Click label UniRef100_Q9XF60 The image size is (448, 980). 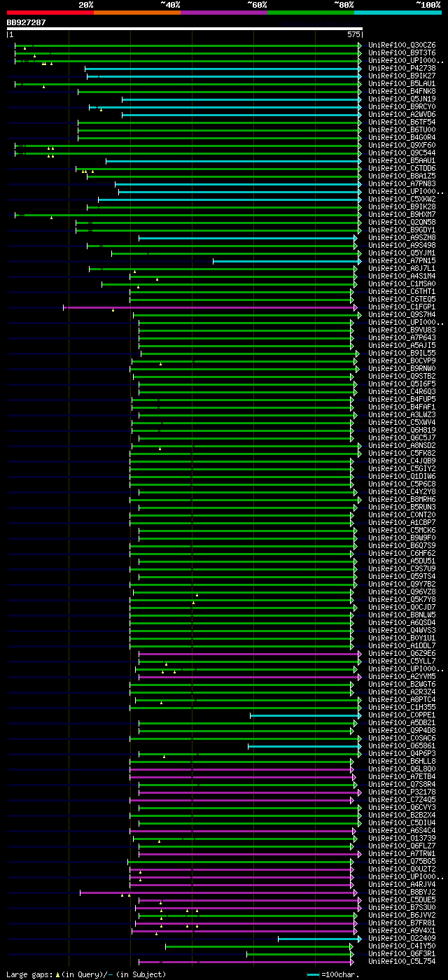tap(402, 146)
